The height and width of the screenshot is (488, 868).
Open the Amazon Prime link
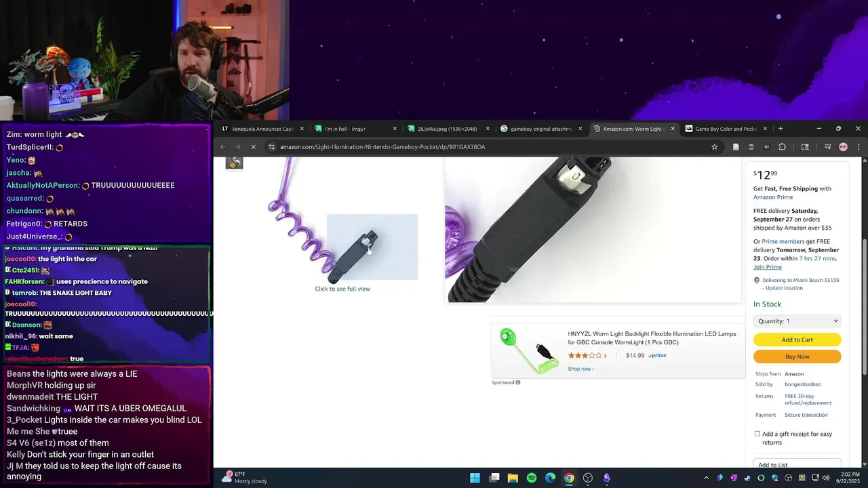pos(772,197)
